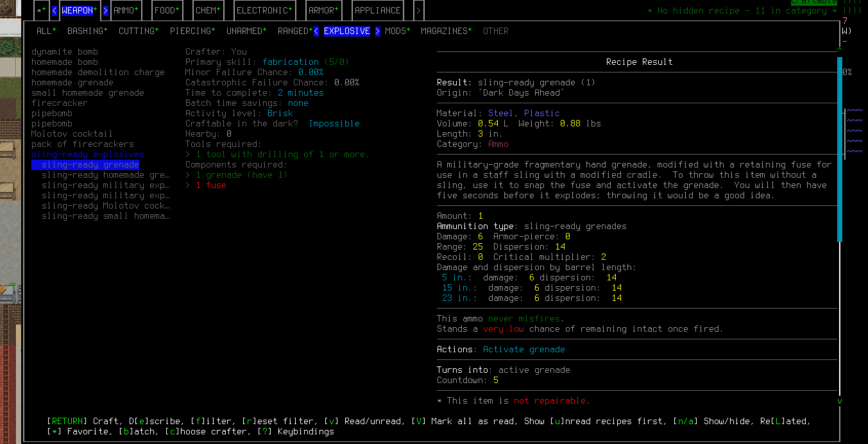
Task: Select the ALL subcategory
Action: tap(46, 31)
